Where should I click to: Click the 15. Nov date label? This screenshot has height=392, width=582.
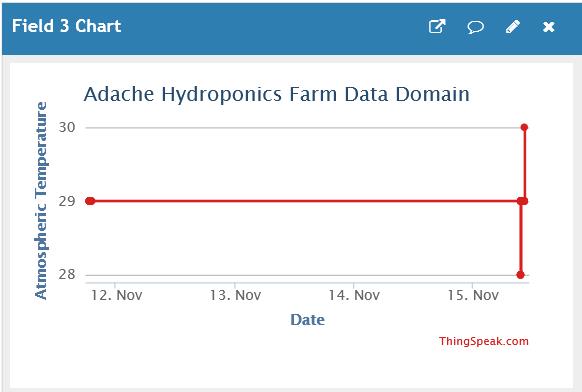coord(473,295)
